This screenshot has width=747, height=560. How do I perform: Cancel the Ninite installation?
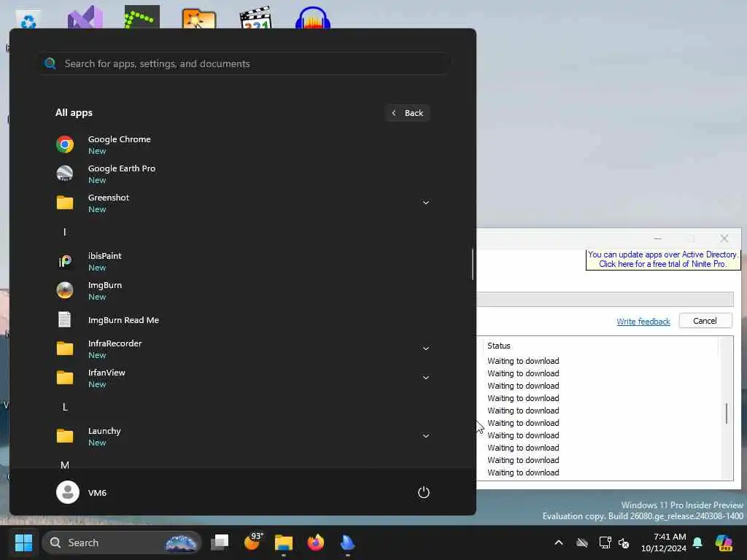[x=705, y=321]
